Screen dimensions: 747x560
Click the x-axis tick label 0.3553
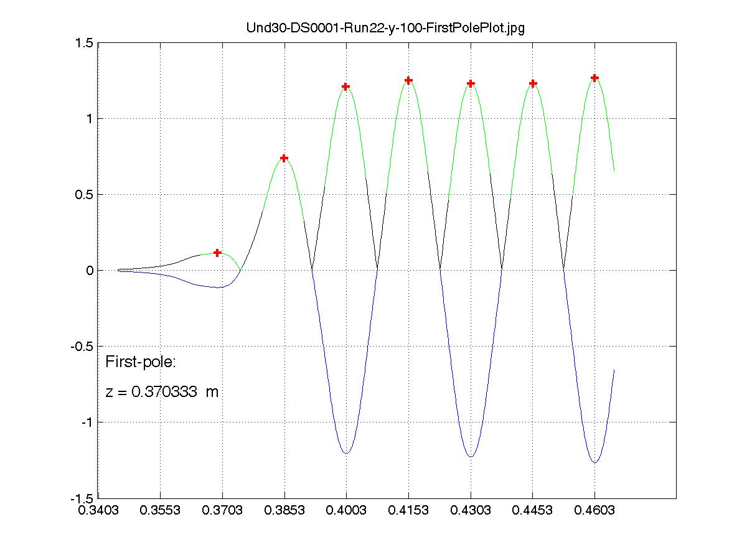[x=161, y=510]
